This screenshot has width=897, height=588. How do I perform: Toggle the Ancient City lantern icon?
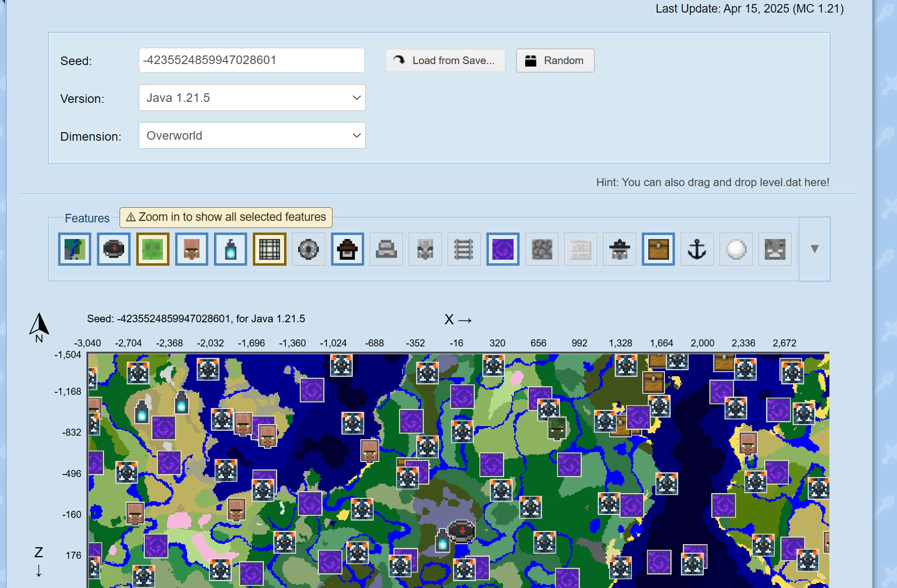231,249
